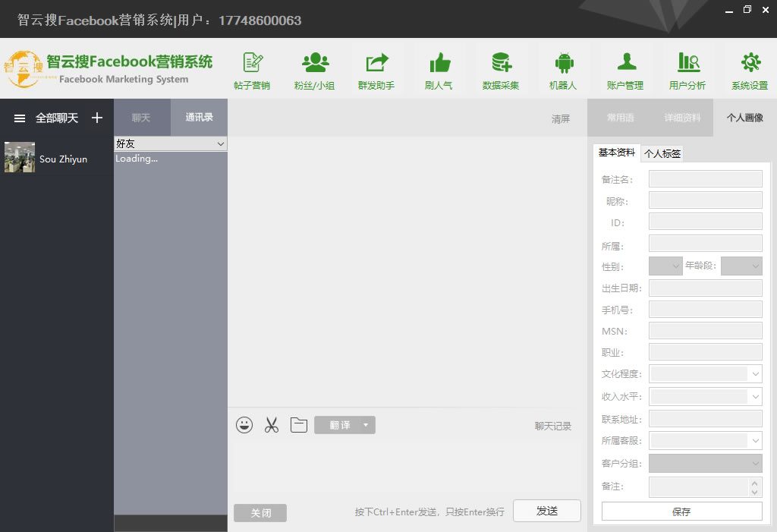This screenshot has width=777, height=532.
Task: Click the 备注名 input field
Action: 706,179
